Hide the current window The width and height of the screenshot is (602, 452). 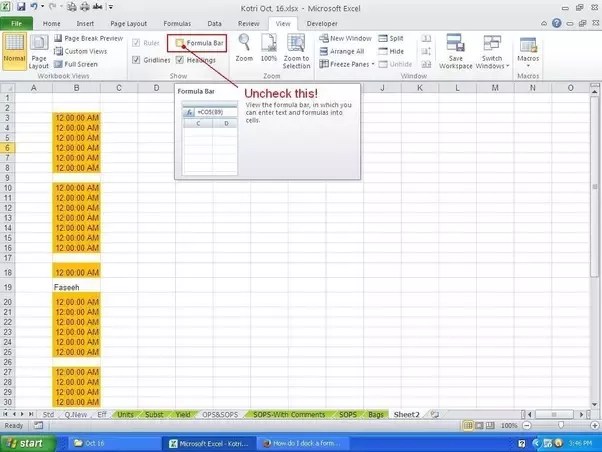391,51
